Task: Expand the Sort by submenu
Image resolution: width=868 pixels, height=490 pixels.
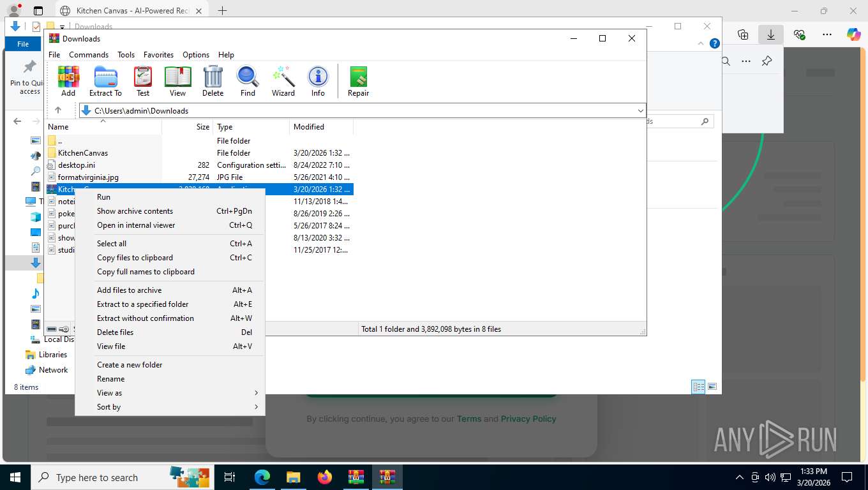Action: 170,407
